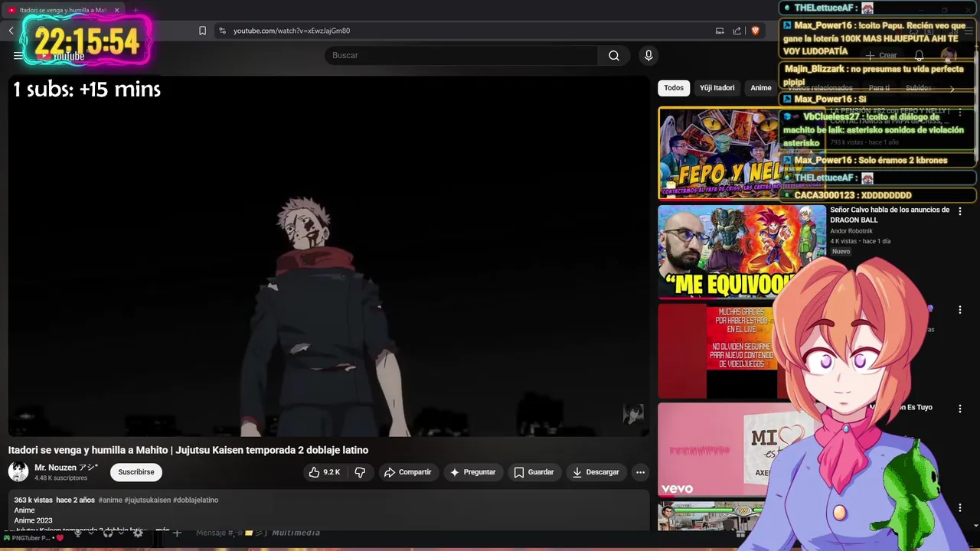980x551 pixels.
Task: Open the Señor Calvo DRAGON BALL video title
Action: (890, 214)
